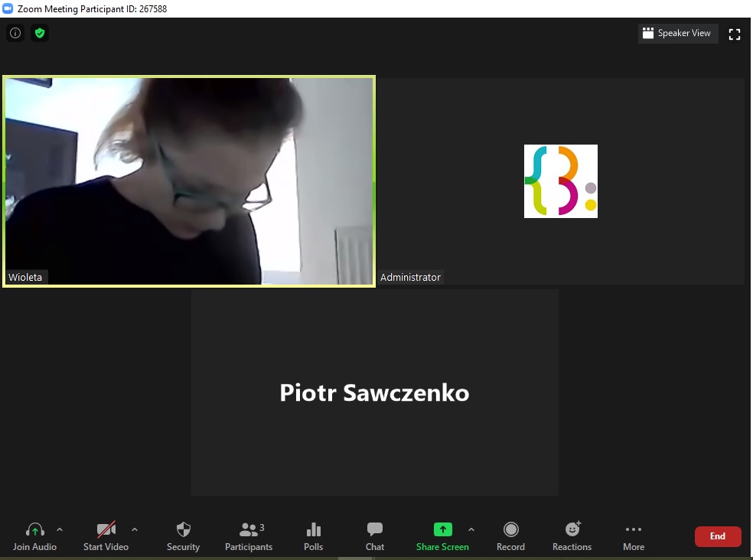Image resolution: width=753 pixels, height=560 pixels.
Task: Open the Security shield options
Action: (183, 536)
